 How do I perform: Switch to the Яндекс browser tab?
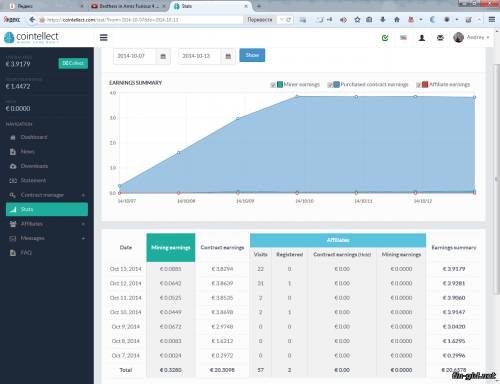click(x=45, y=6)
